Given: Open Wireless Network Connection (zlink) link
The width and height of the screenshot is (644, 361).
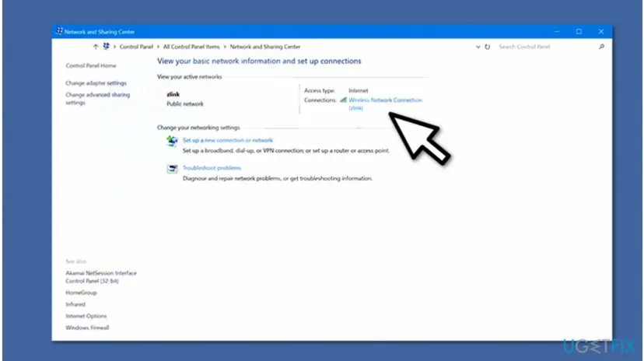Looking at the screenshot, I should [385, 104].
